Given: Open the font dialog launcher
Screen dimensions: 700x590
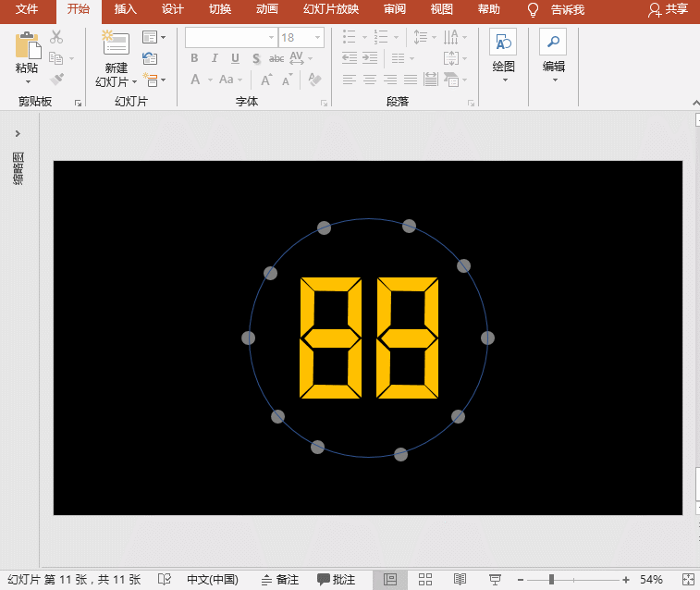Looking at the screenshot, I should 324,103.
